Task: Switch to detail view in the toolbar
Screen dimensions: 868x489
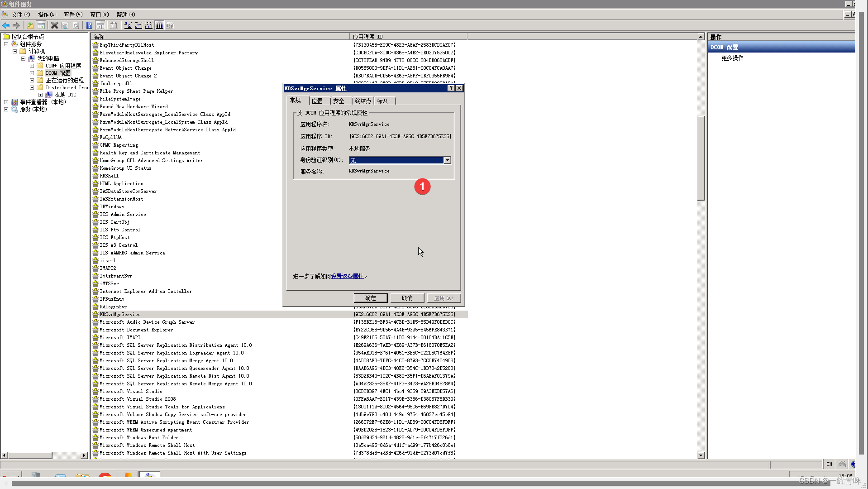Action: [x=159, y=25]
